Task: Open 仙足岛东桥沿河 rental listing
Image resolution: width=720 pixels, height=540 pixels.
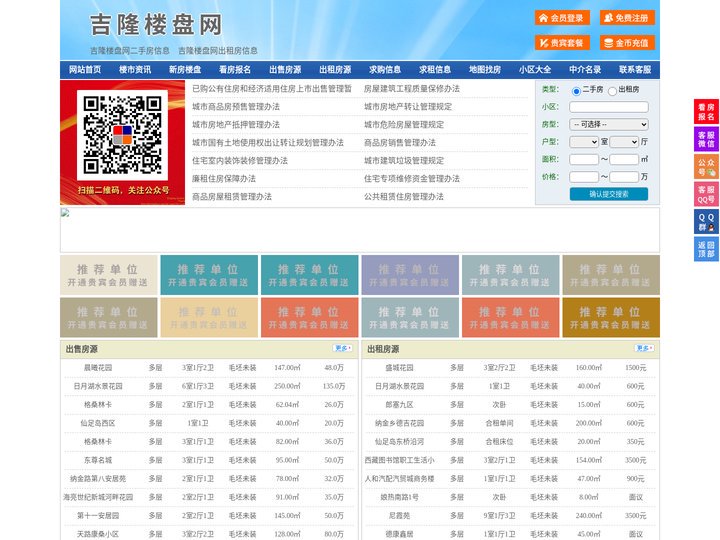Action: pyautogui.click(x=399, y=442)
